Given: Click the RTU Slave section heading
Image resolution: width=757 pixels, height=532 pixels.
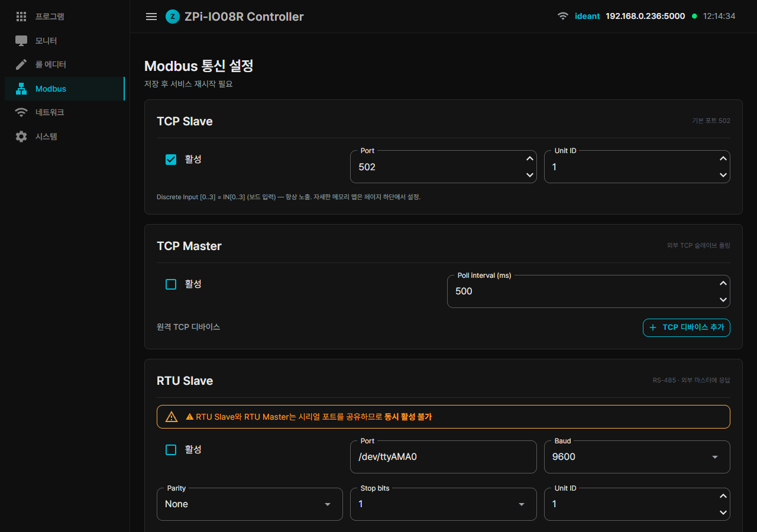Looking at the screenshot, I should point(185,381).
